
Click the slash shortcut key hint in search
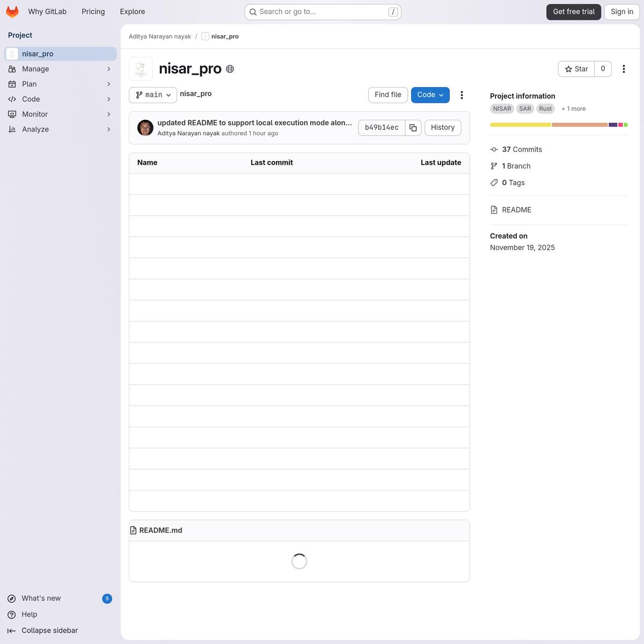(393, 12)
